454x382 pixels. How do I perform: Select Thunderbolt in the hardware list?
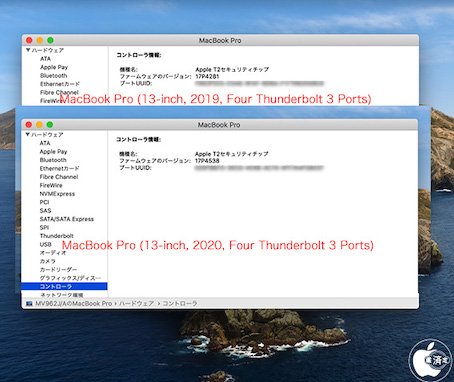click(x=56, y=236)
